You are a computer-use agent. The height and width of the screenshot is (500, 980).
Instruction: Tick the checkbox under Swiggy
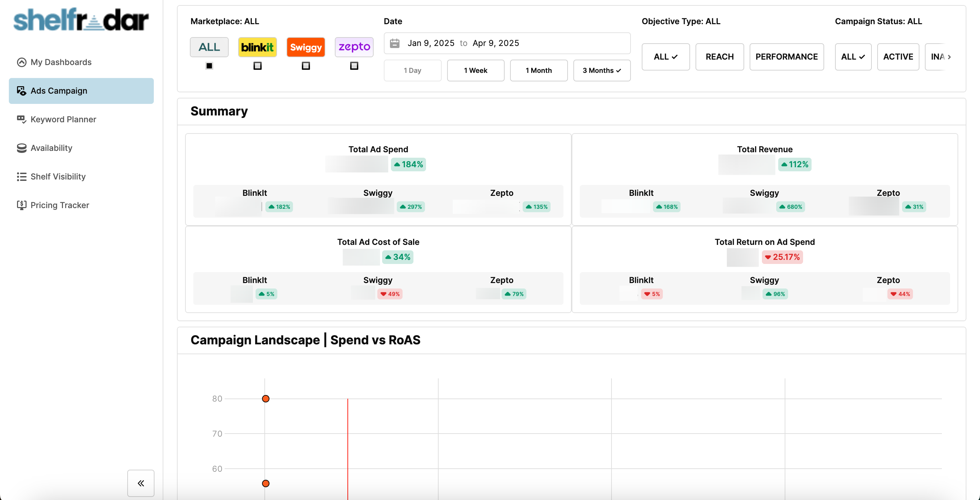pyautogui.click(x=306, y=66)
